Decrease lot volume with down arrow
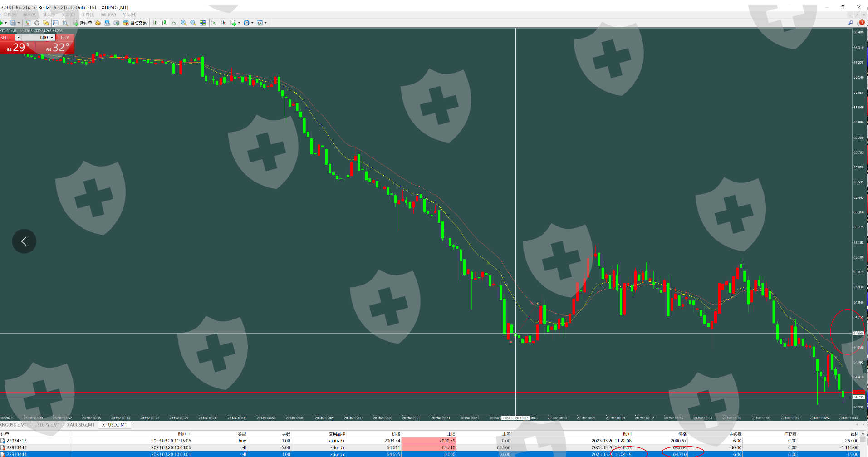The width and height of the screenshot is (868, 457). coord(18,38)
